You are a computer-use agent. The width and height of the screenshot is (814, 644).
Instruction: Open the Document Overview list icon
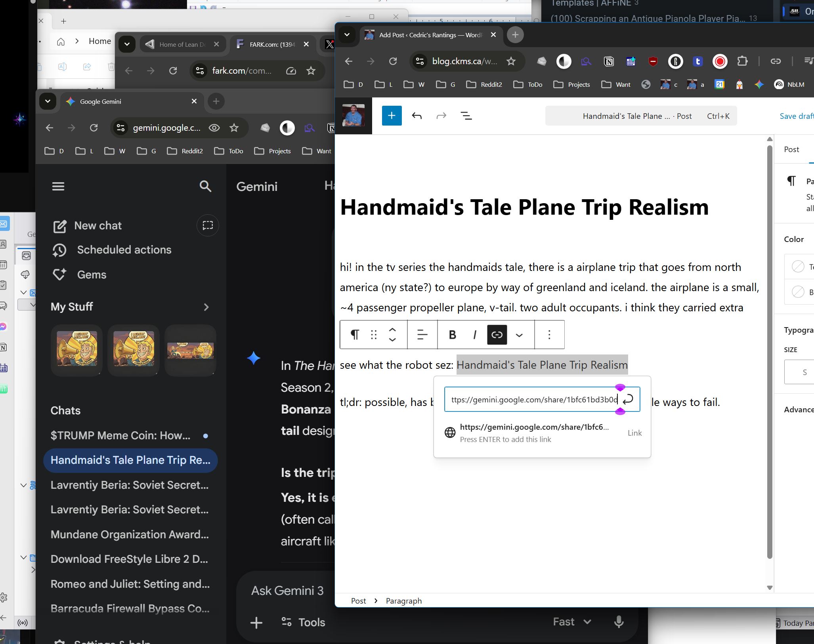pyautogui.click(x=466, y=116)
